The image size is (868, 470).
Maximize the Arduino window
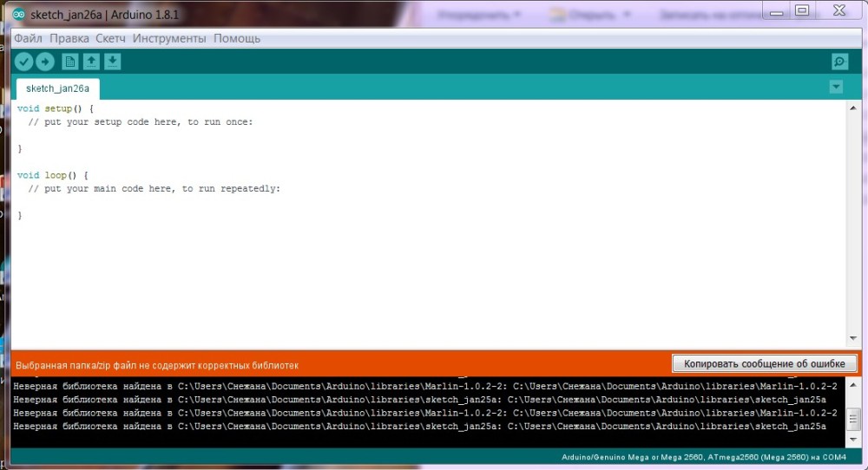802,10
